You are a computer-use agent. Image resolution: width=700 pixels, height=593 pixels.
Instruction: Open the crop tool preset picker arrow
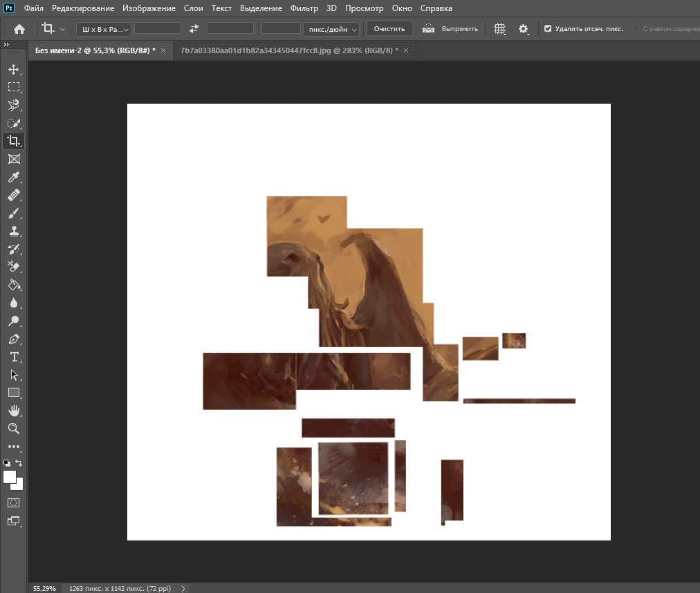pos(62,30)
